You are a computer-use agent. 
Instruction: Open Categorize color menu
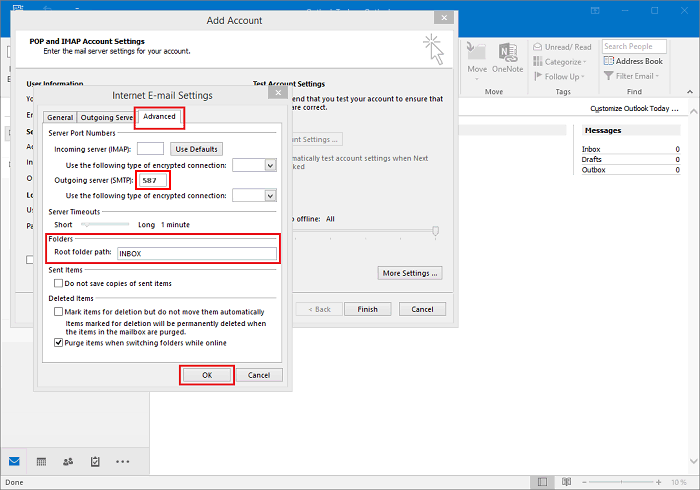coord(560,62)
